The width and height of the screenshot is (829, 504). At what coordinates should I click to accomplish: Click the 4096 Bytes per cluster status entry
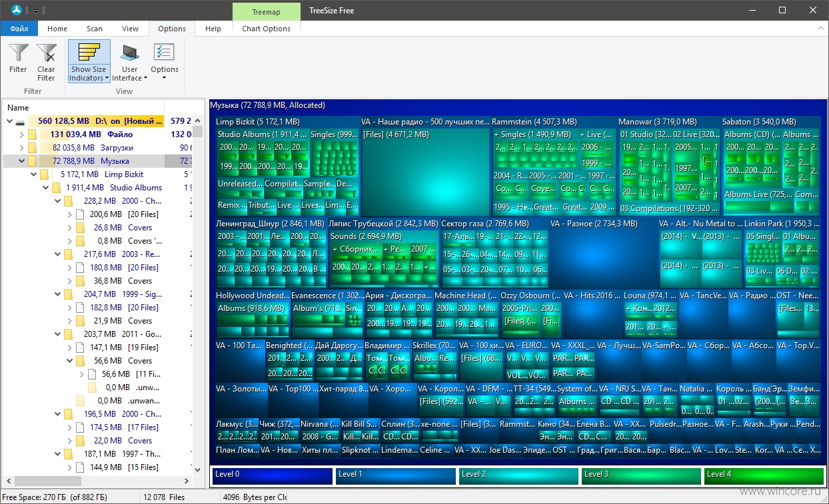(255, 497)
